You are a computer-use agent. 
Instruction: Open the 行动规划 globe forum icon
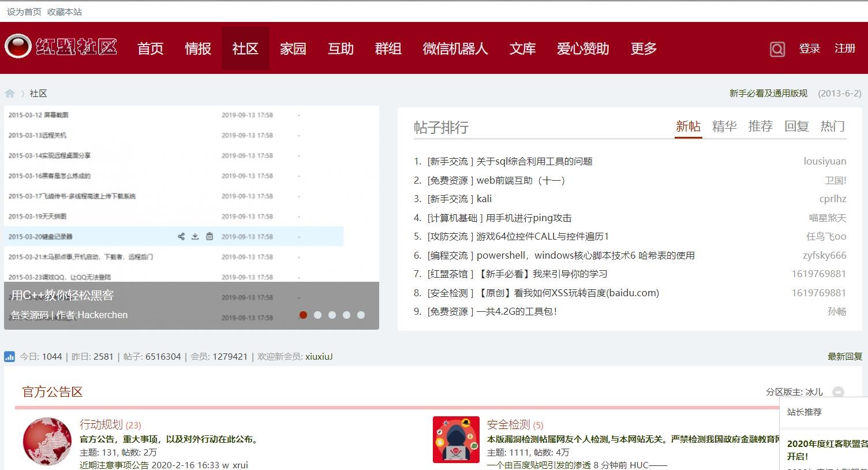point(47,441)
